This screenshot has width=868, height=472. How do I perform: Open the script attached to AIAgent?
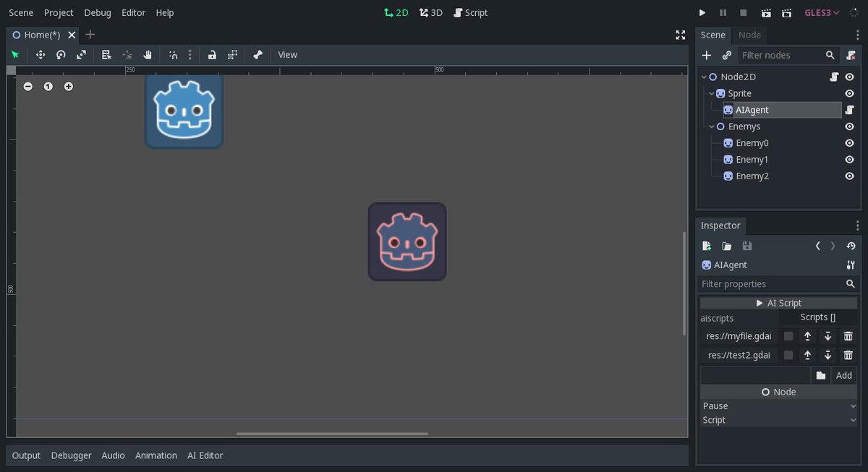[x=850, y=110]
